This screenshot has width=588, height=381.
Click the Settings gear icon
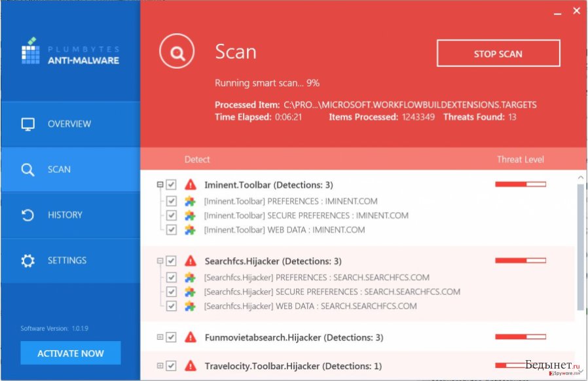(28, 261)
